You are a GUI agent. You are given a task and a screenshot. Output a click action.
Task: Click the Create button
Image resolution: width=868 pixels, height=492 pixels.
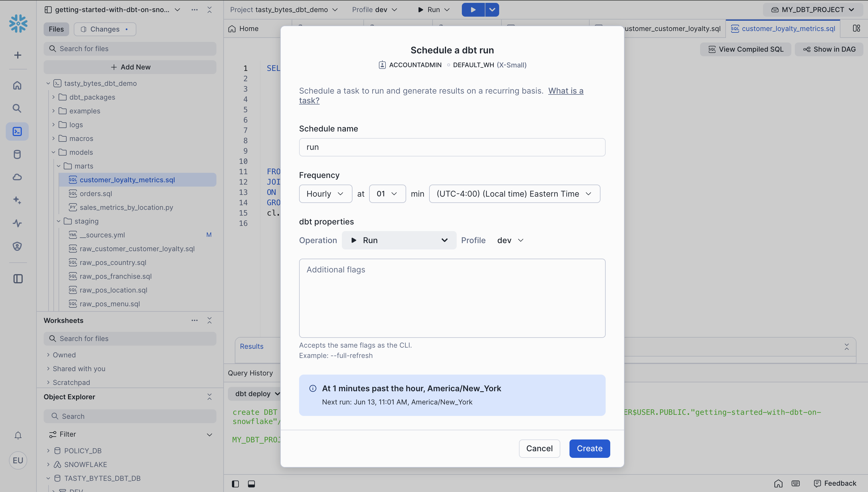[x=589, y=448]
